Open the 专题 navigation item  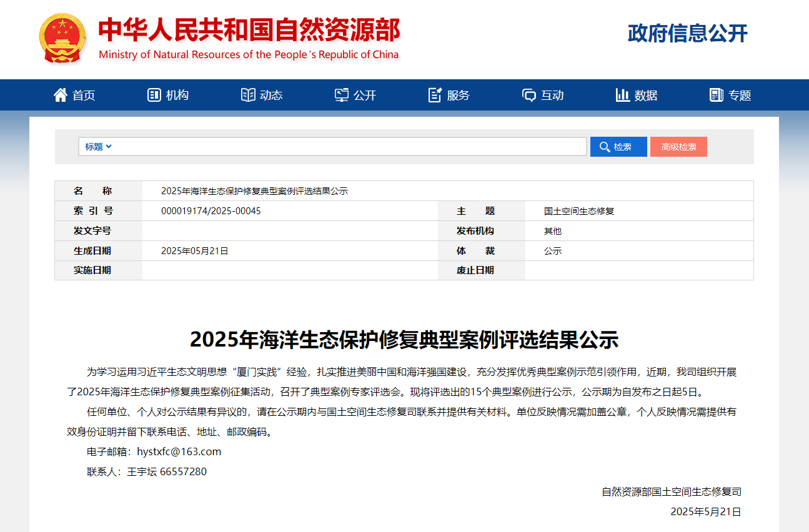coord(740,96)
